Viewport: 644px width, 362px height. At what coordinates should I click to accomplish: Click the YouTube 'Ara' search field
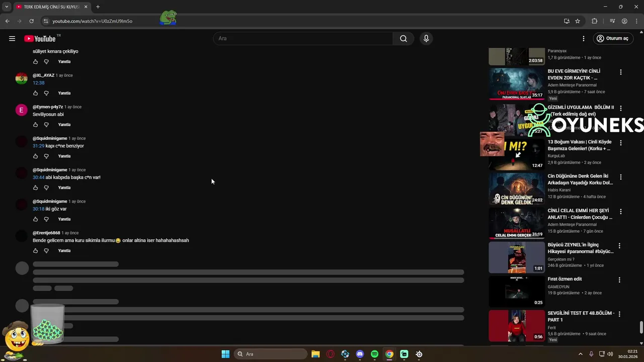(303, 39)
